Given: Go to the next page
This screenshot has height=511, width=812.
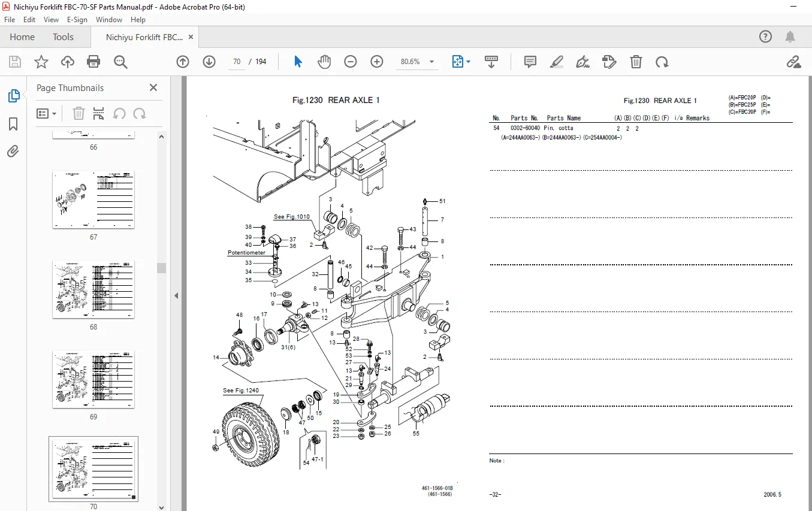Looking at the screenshot, I should [209, 62].
